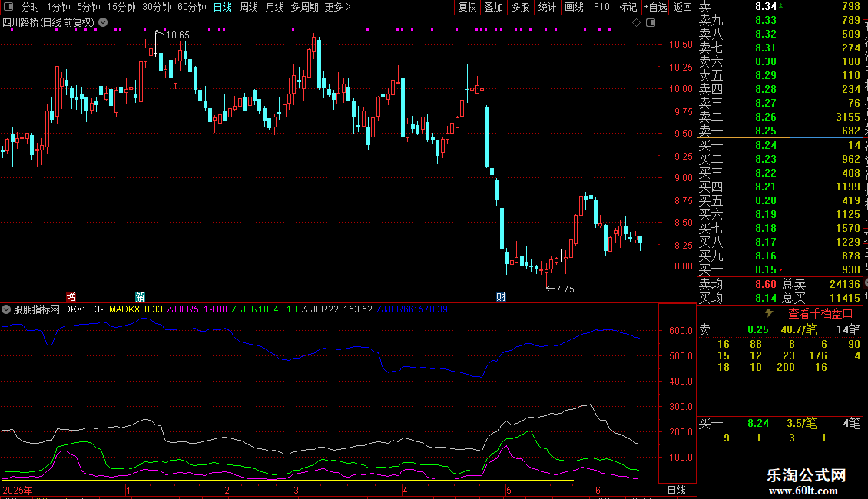The height and width of the screenshot is (499, 868).
Task: Click the lightning bolt icon
Action: point(769,313)
